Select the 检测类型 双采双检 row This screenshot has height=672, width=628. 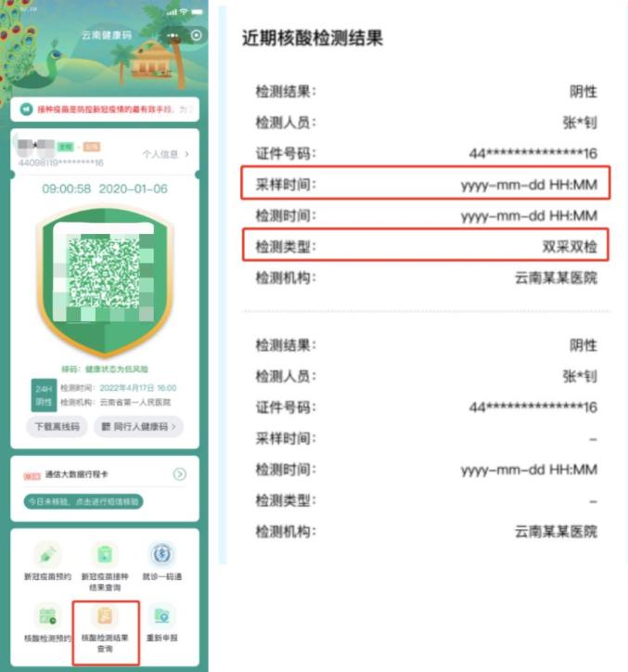point(426,245)
